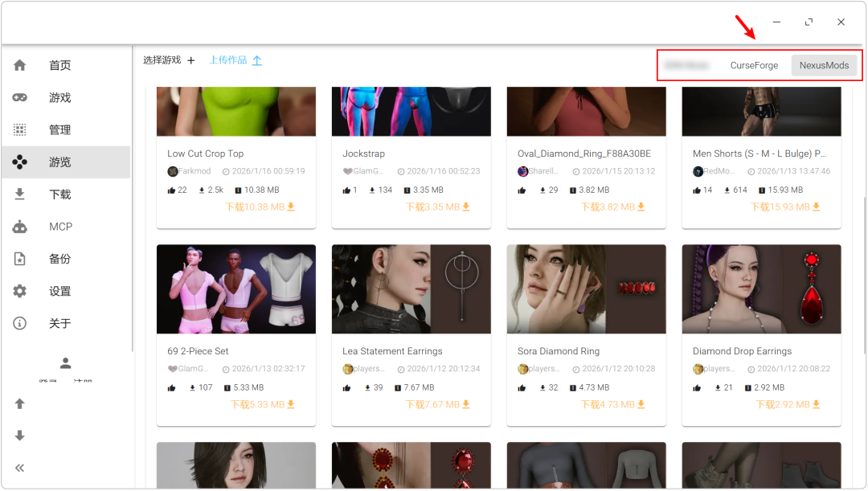Screen dimensions: 868x491
Task: Download Jockstrap via 下载3.35 MB
Action: coord(437,207)
